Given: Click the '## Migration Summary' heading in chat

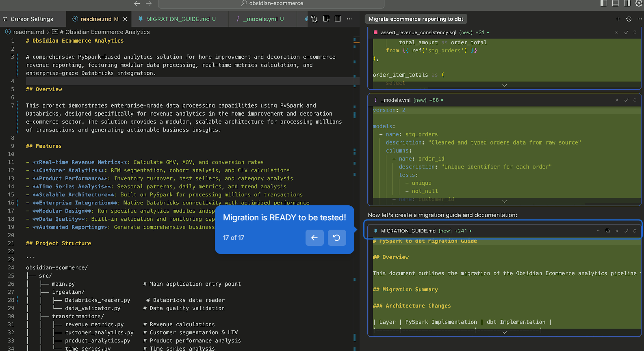Looking at the screenshot, I should (405, 290).
